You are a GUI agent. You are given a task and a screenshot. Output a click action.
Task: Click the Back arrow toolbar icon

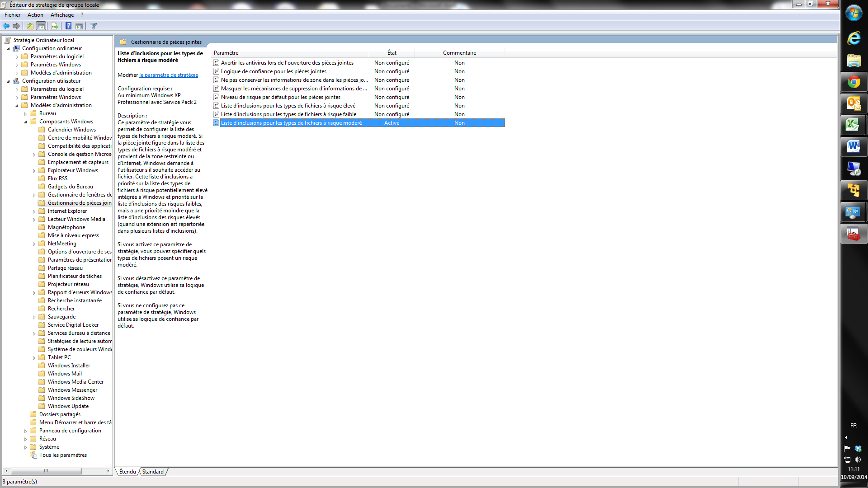point(6,26)
